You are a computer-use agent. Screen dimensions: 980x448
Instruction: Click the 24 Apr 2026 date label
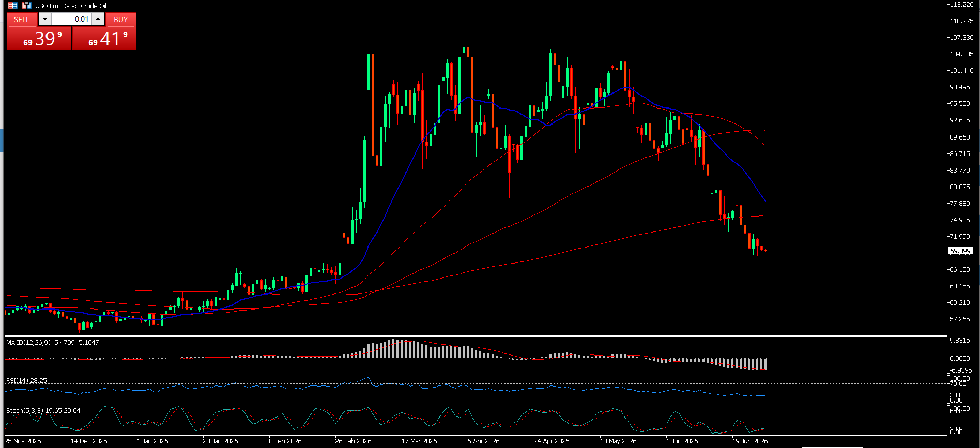point(552,441)
